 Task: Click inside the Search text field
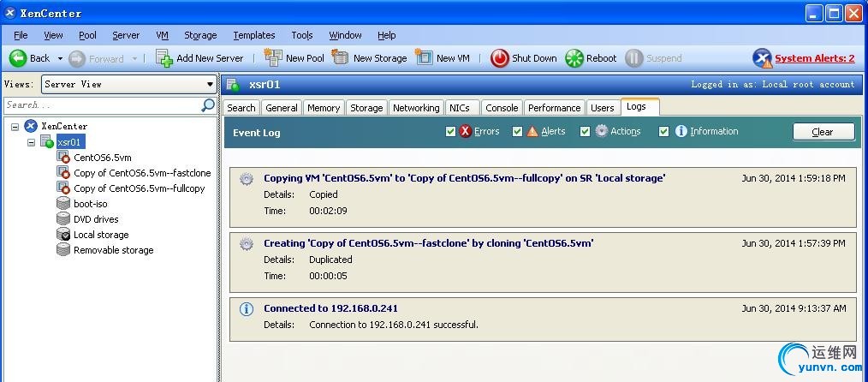coord(103,105)
